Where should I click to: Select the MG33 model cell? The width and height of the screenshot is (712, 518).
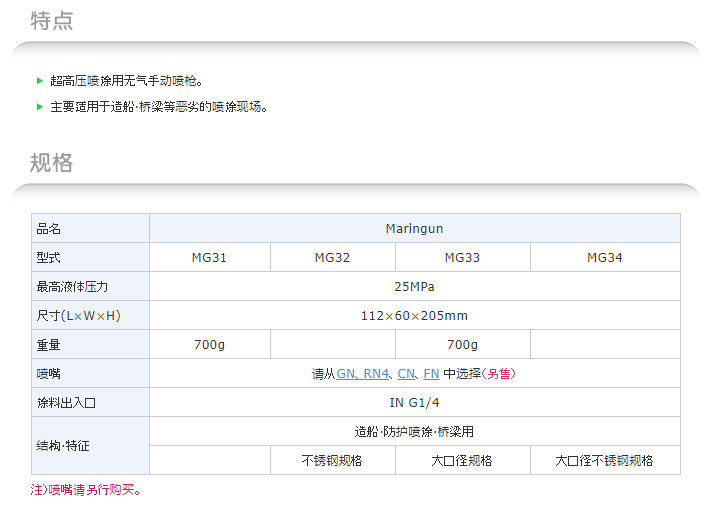(463, 257)
